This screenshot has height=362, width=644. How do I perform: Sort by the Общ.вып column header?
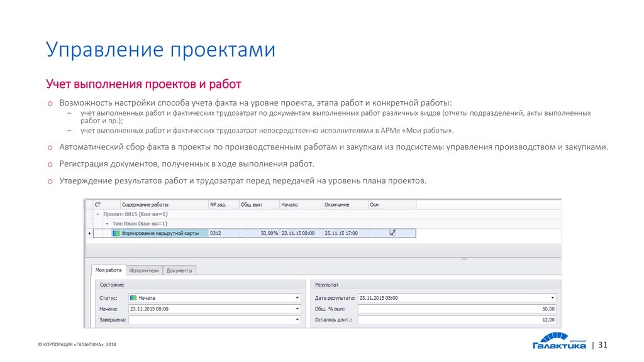[x=259, y=204]
